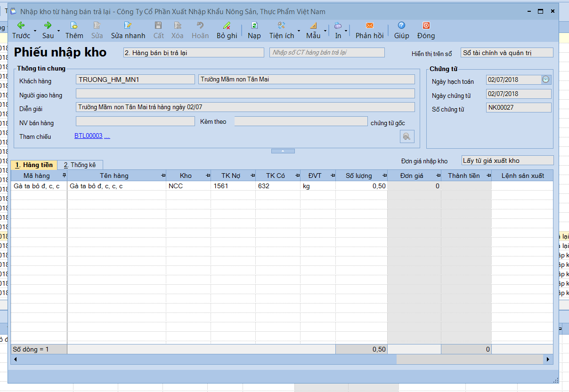Reload data with Nạp

(254, 30)
